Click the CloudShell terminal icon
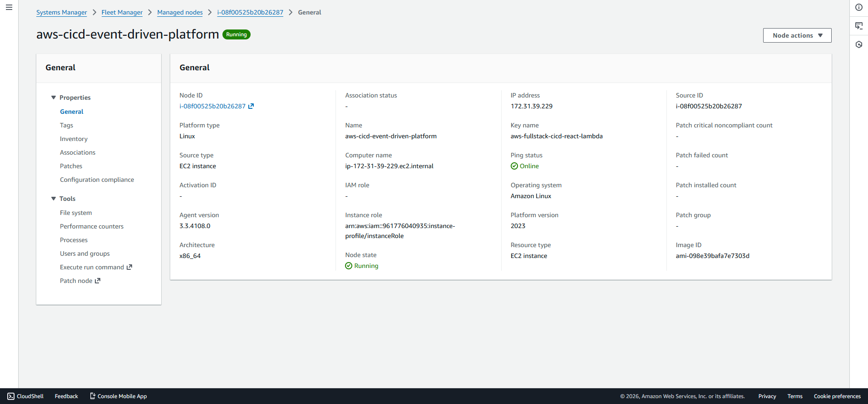 click(x=11, y=396)
